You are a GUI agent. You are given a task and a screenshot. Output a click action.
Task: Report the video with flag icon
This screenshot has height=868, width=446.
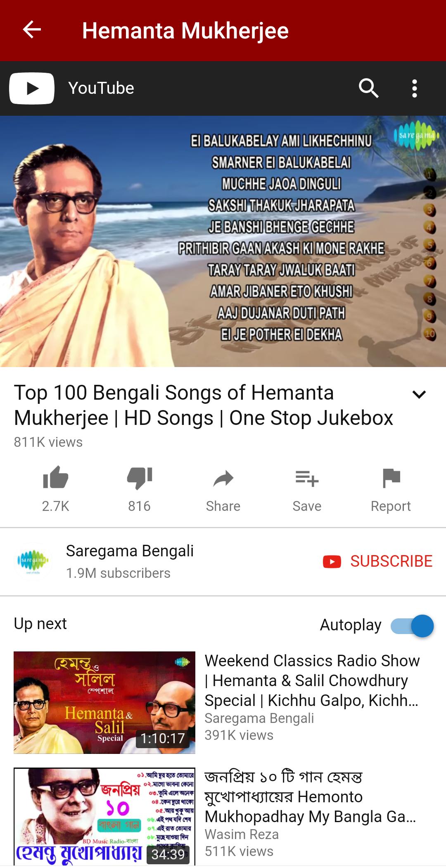click(391, 478)
